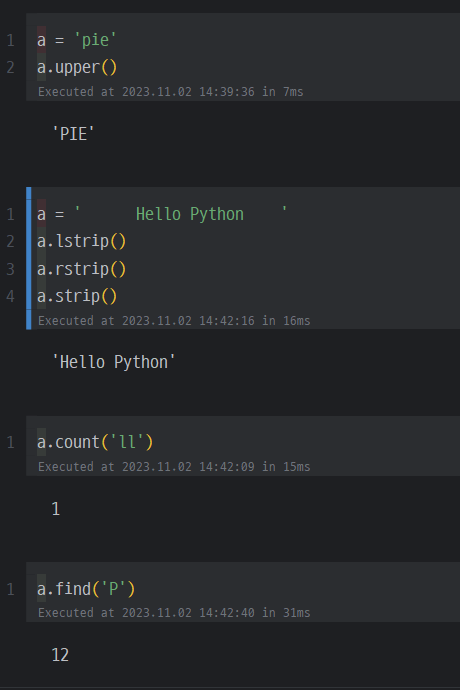Click the a.upper() code line

[77, 67]
